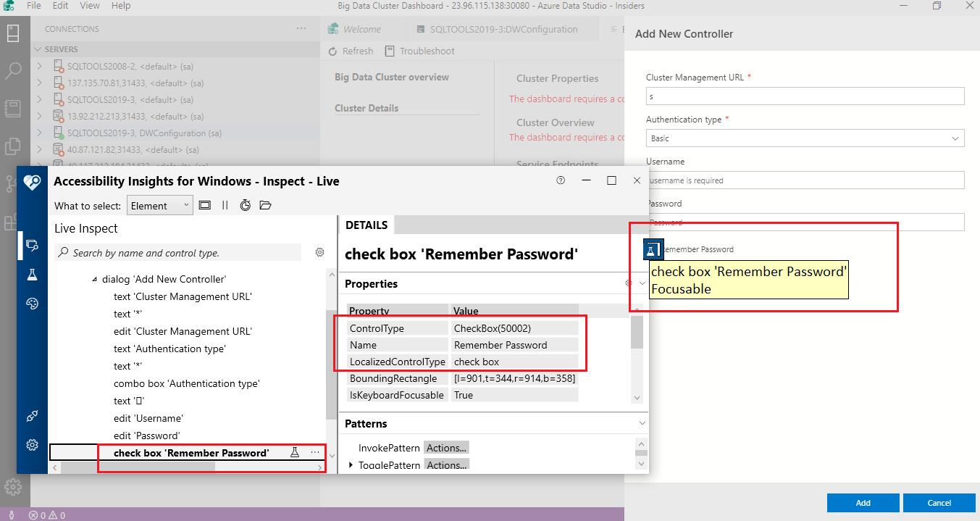Click the Cluster Management URL input field
The height and width of the screenshot is (521, 980).
(805, 96)
